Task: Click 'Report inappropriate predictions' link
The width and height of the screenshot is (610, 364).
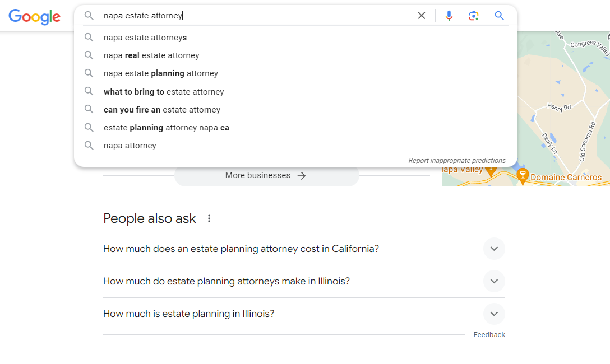Action: 457,160
